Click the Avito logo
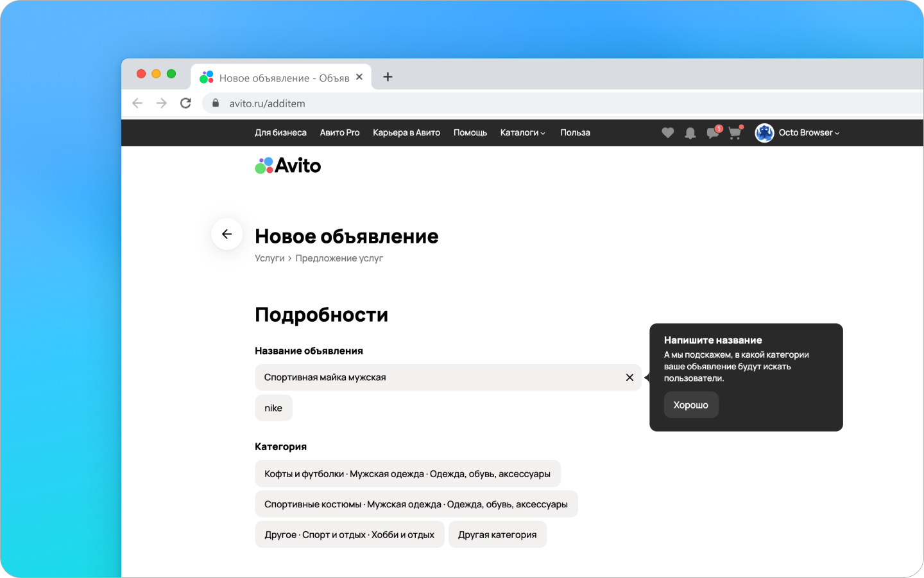 288,166
